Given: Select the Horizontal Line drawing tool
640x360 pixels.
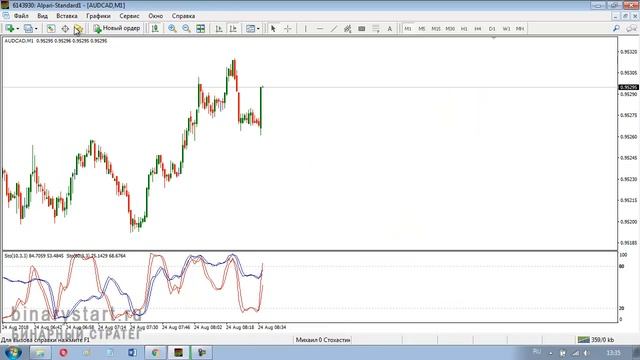Looking at the screenshot, I should [x=320, y=29].
